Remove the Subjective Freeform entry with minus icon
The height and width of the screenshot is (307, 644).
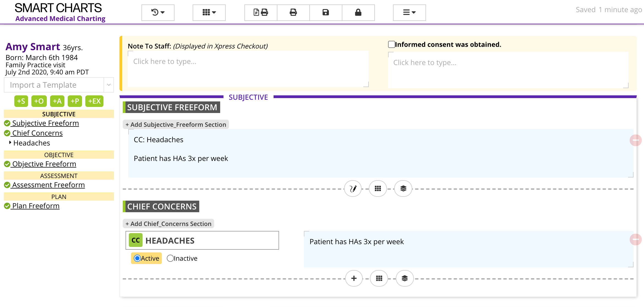pyautogui.click(x=636, y=140)
